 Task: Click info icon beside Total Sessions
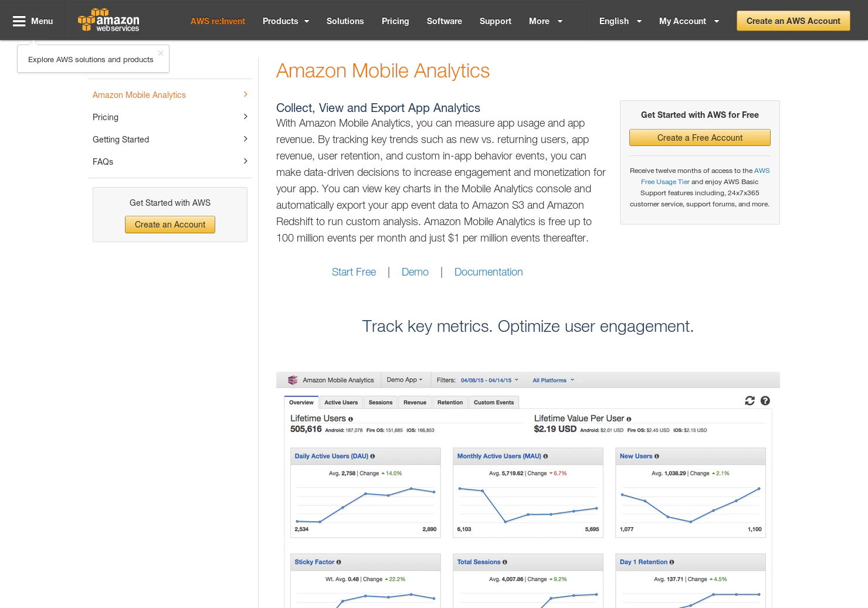pos(504,562)
